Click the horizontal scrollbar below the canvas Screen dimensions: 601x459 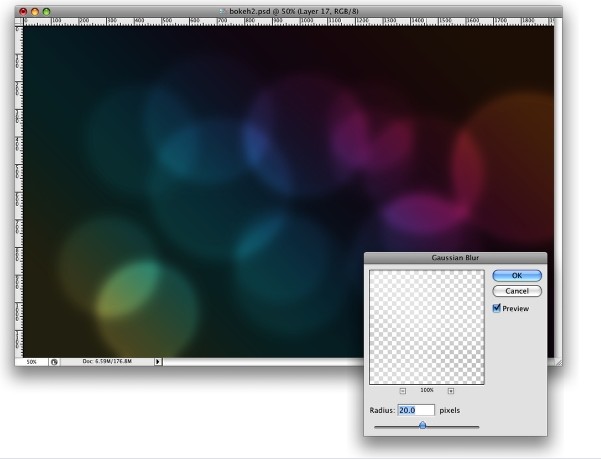point(260,360)
